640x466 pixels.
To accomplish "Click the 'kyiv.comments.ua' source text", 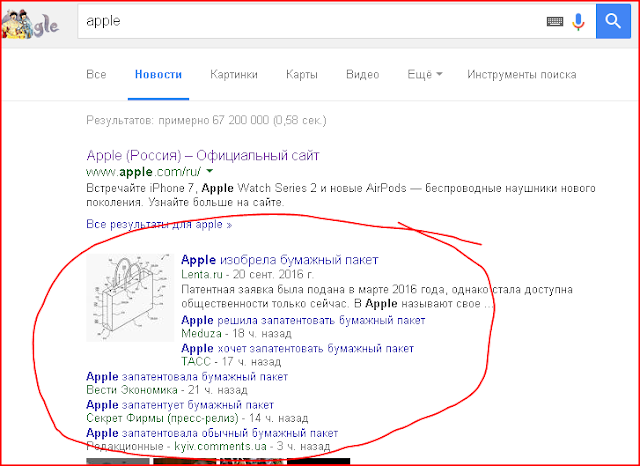I will [x=220, y=446].
